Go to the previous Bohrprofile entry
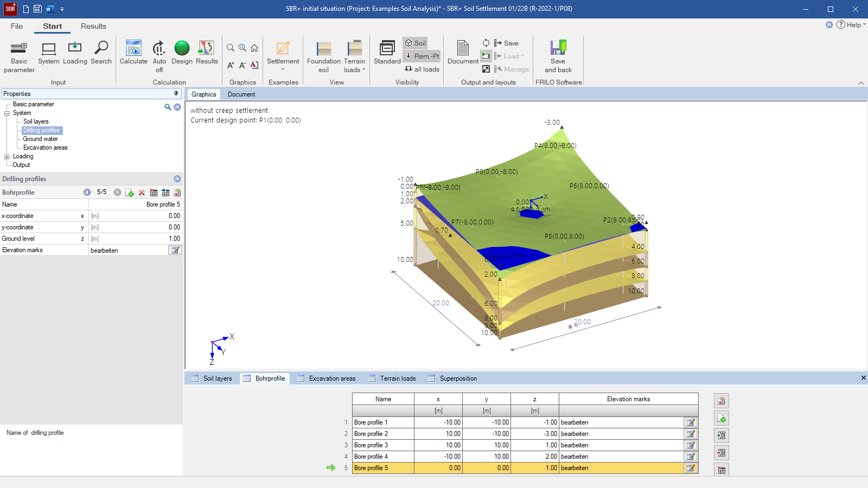 pyautogui.click(x=87, y=192)
